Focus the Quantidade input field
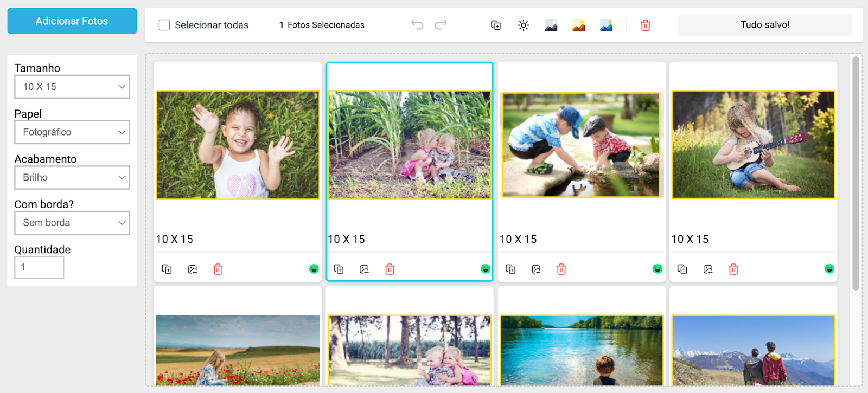Screen dimensions: 868x393 tap(39, 267)
